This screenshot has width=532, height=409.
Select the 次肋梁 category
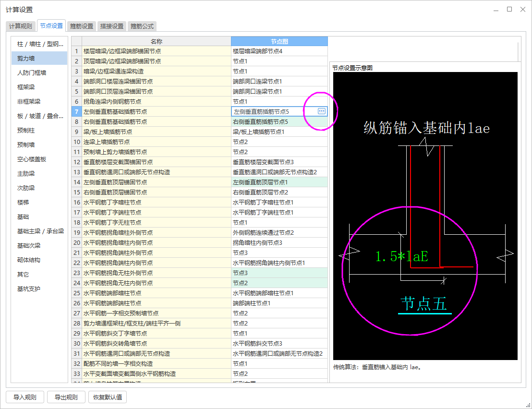(40, 188)
